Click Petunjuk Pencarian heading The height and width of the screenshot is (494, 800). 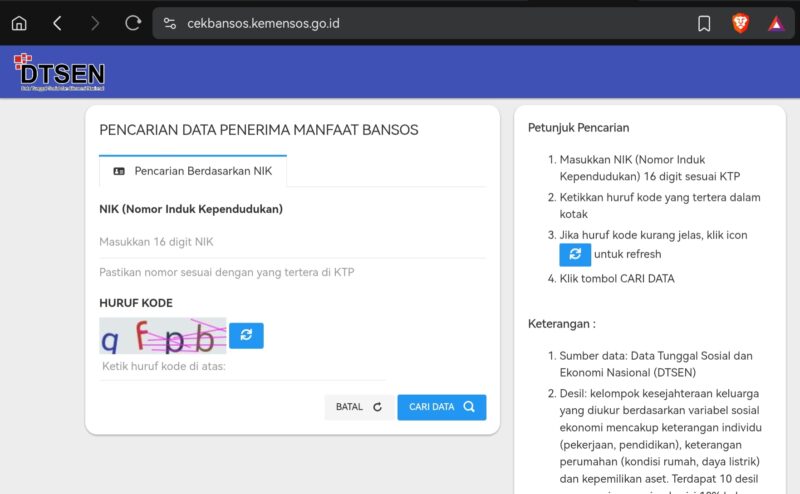[579, 128]
